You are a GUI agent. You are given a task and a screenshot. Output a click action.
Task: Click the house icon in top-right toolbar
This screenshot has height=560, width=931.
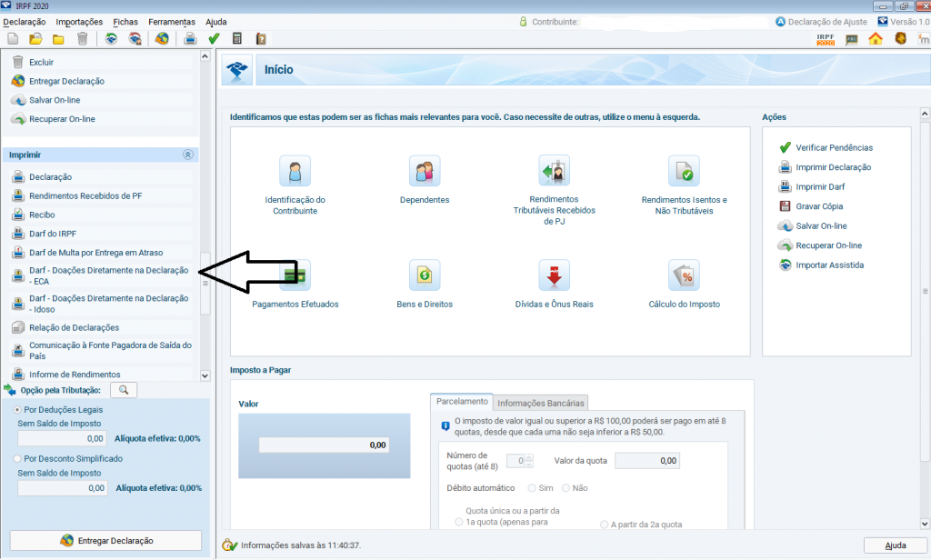coord(876,38)
